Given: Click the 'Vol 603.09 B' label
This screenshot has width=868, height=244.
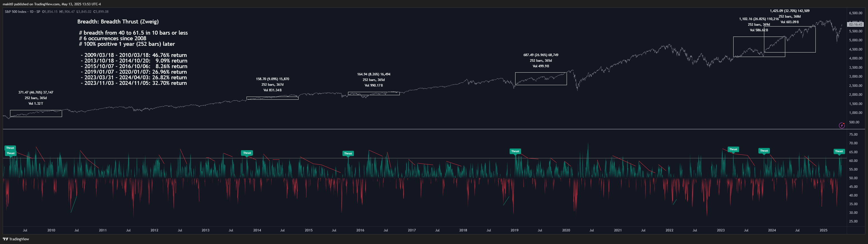Looking at the screenshot, I should click(x=789, y=22).
